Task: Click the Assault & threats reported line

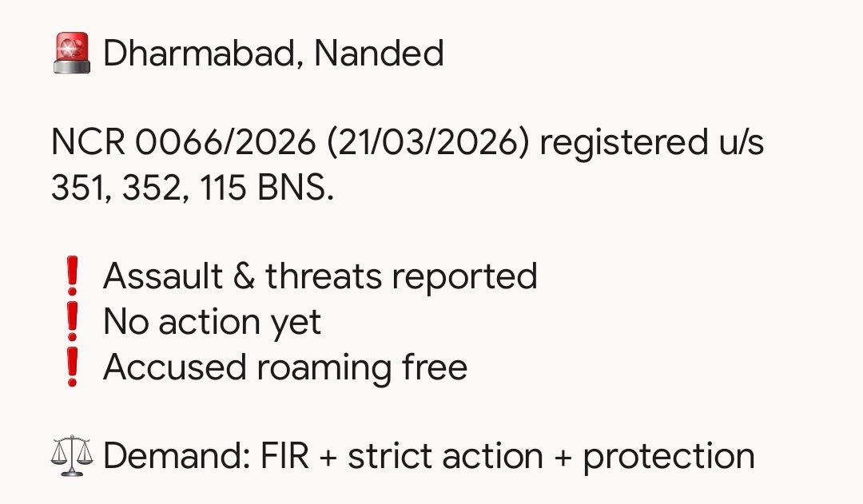Action: pos(320,277)
